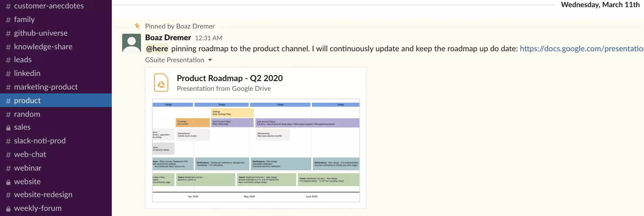Click the lock icon beside weekly-forum
The image size is (644, 216).
tap(8, 208)
